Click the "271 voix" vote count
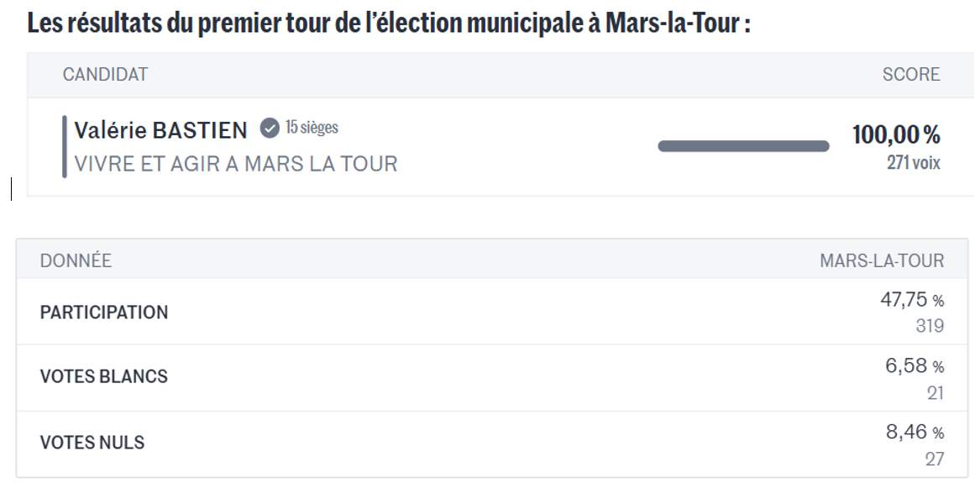 [x=914, y=162]
